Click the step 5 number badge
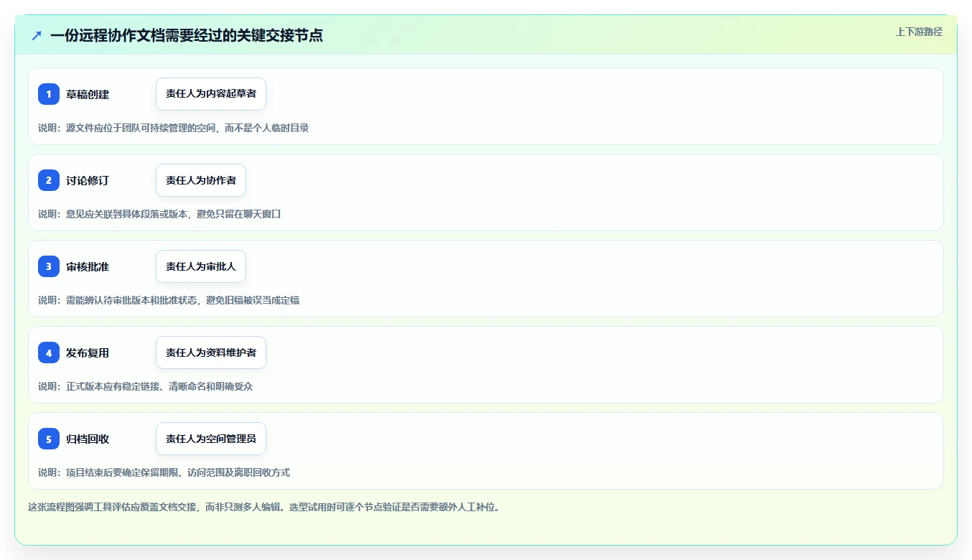972x560 pixels. click(x=49, y=439)
